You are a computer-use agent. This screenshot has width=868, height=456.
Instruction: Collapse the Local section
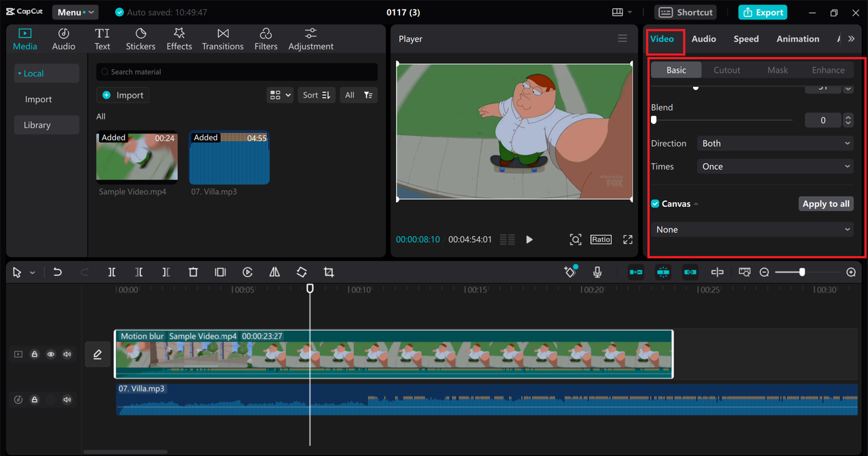pyautogui.click(x=46, y=73)
